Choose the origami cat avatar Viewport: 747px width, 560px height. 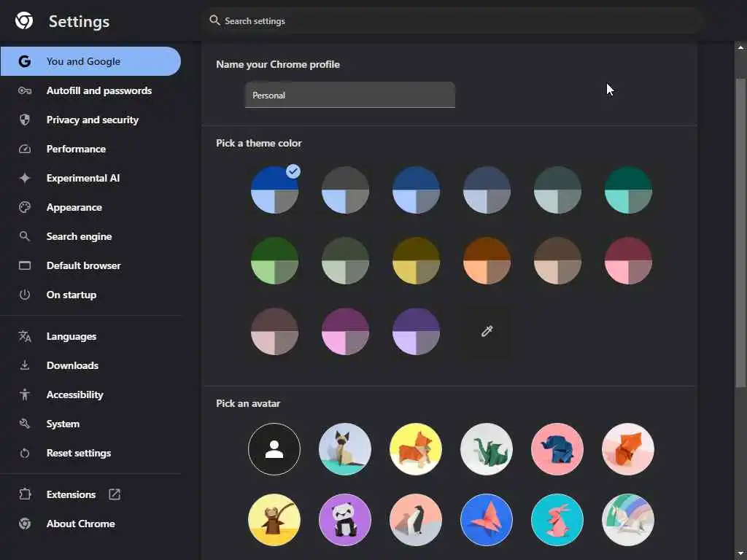tap(345, 449)
